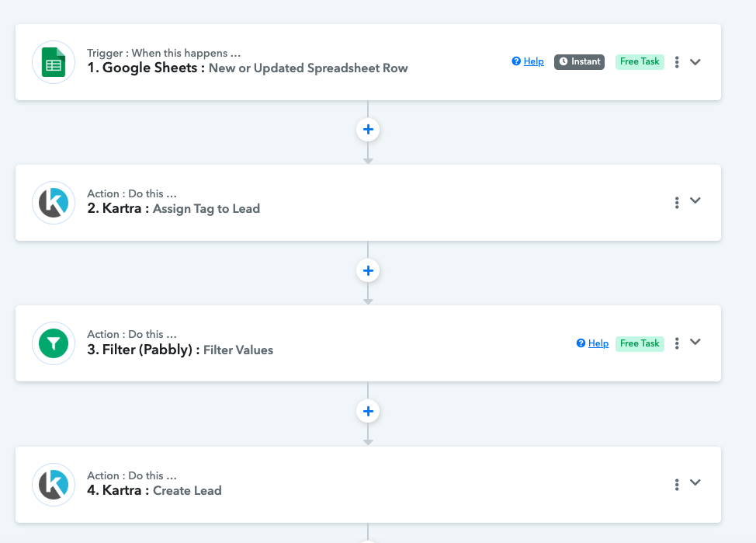Image resolution: width=756 pixels, height=543 pixels.
Task: Open three-dot menu for Assign Tag step
Action: (x=677, y=203)
